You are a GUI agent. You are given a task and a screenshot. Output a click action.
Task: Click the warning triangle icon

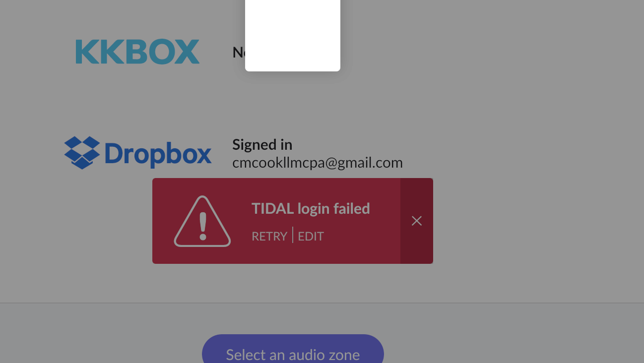[202, 221]
